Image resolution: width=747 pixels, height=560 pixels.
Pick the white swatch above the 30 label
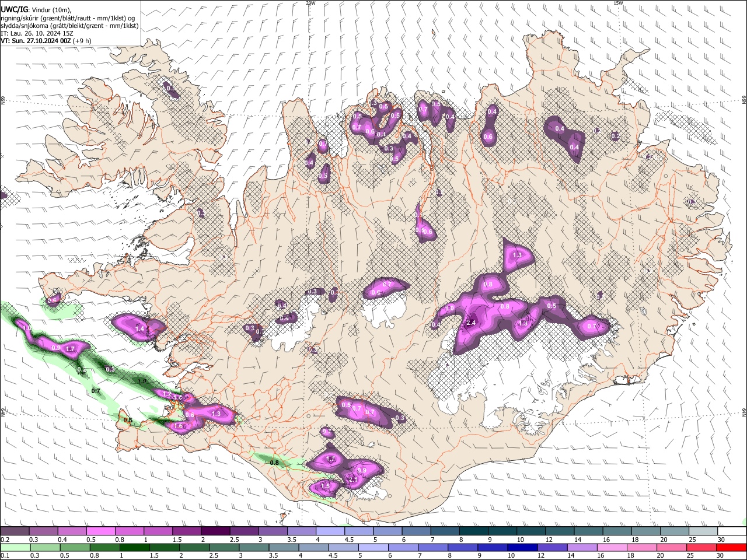tap(732, 531)
